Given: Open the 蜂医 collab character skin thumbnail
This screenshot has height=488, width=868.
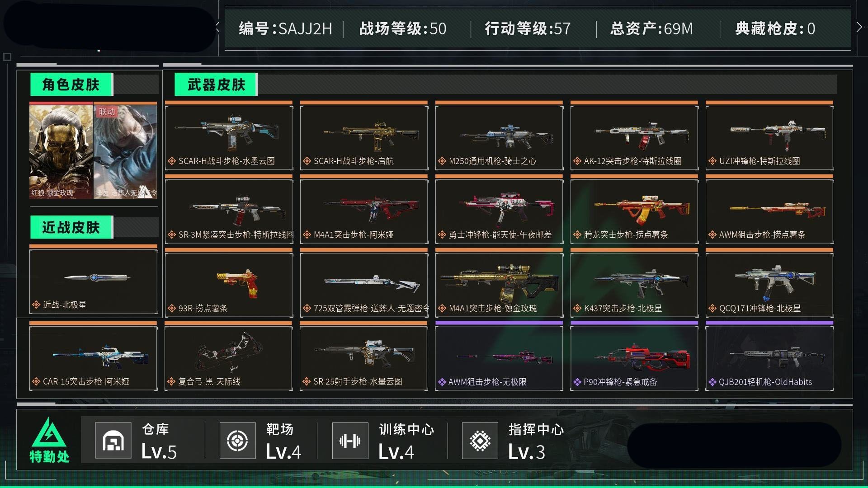Looking at the screenshot, I should click(x=125, y=152).
